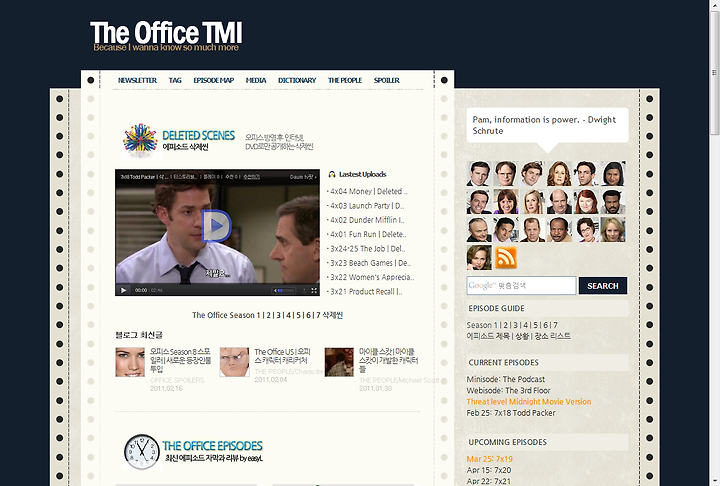Click the Dwight Schrute quote bubble
Screen dimensions: 720x486
[547, 125]
